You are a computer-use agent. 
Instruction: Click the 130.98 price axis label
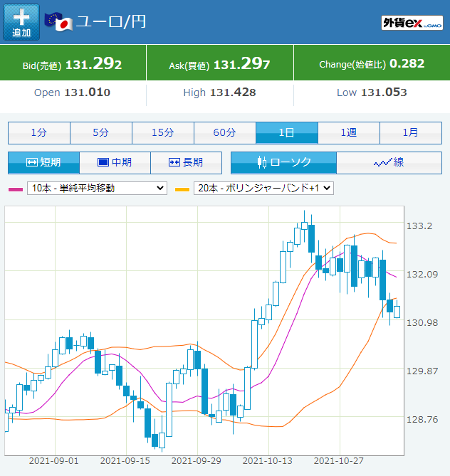click(422, 323)
